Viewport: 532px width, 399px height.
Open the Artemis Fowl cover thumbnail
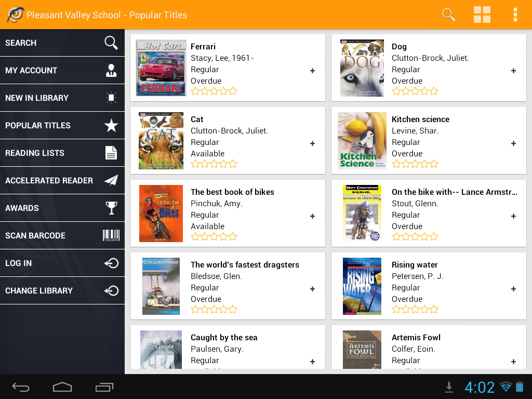click(x=362, y=350)
